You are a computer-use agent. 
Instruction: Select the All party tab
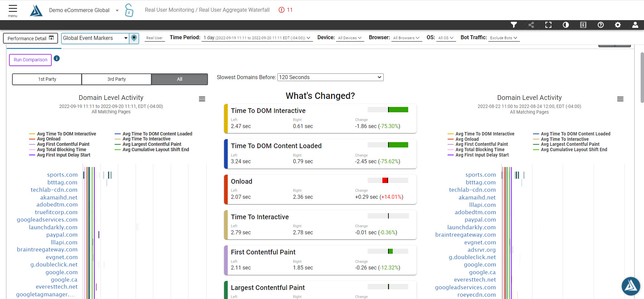(179, 79)
